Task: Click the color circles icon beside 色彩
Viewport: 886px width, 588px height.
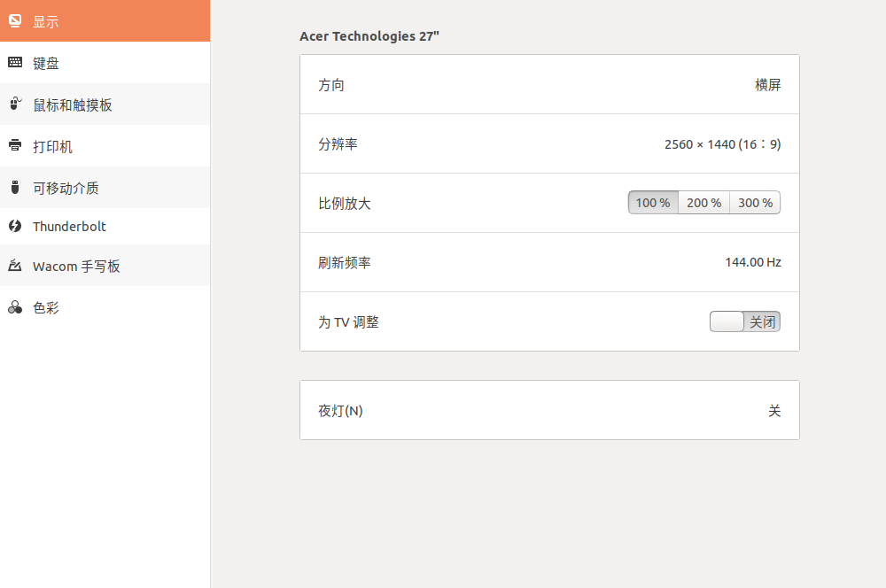Action: coord(15,307)
